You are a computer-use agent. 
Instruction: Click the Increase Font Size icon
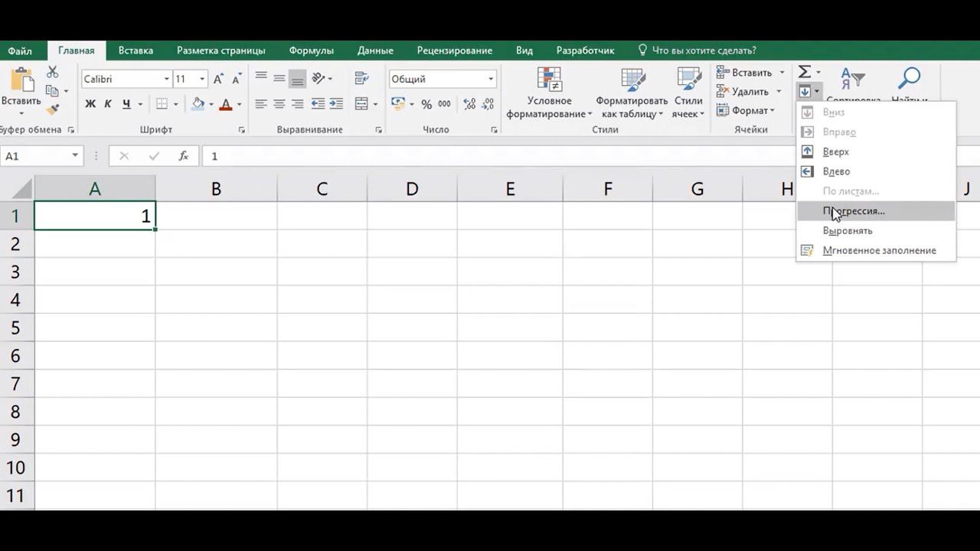(x=219, y=79)
